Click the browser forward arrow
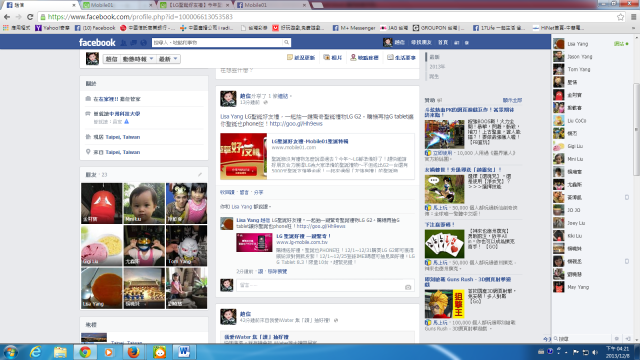This screenshot has height=360, width=640. [18, 17]
